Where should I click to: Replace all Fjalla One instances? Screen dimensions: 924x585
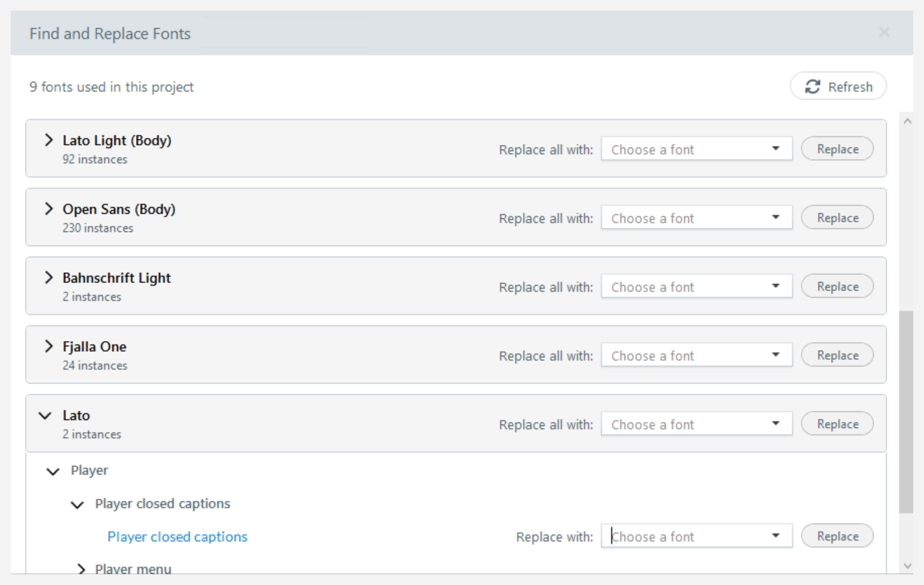837,355
